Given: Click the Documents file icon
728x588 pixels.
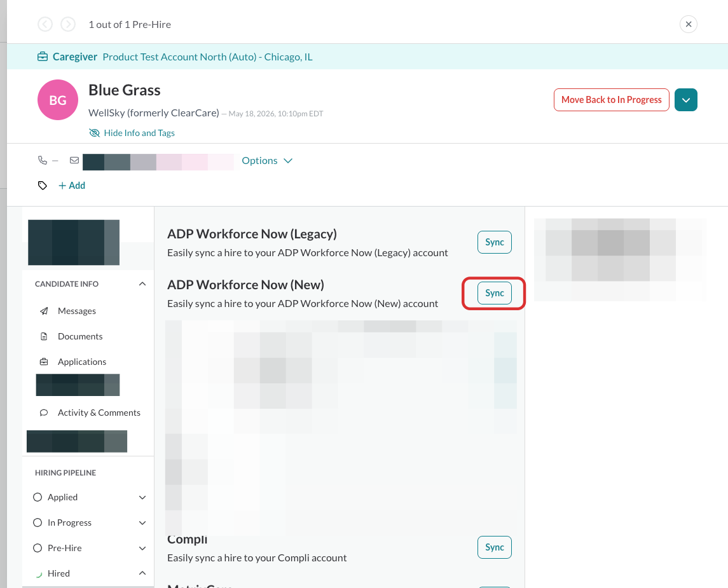Looking at the screenshot, I should tap(44, 336).
